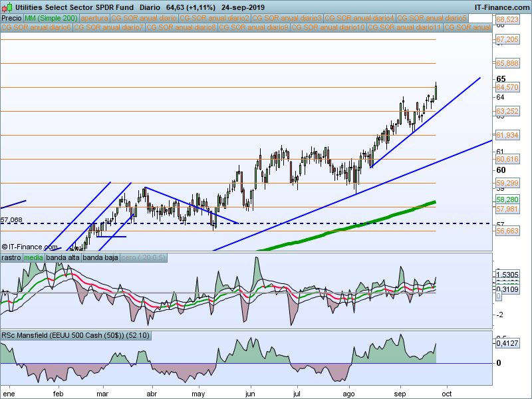Select the 67,205 price level tag
This screenshot has width=532, height=399.
click(x=507, y=40)
